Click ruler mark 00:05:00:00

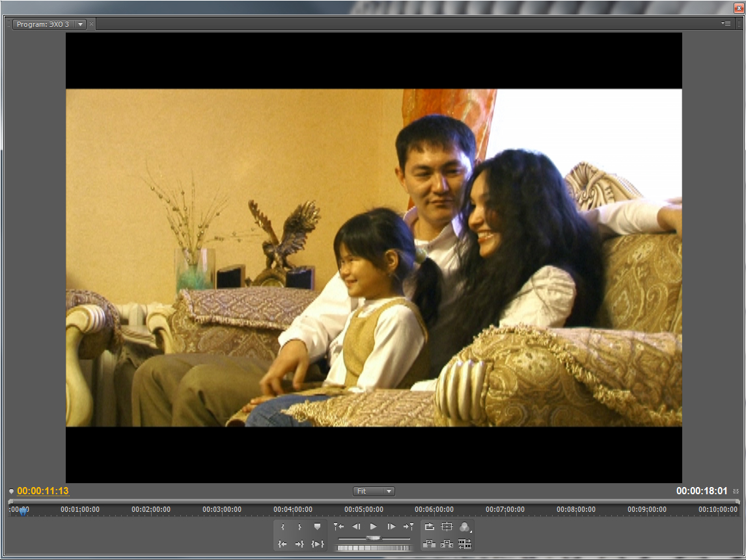click(363, 509)
